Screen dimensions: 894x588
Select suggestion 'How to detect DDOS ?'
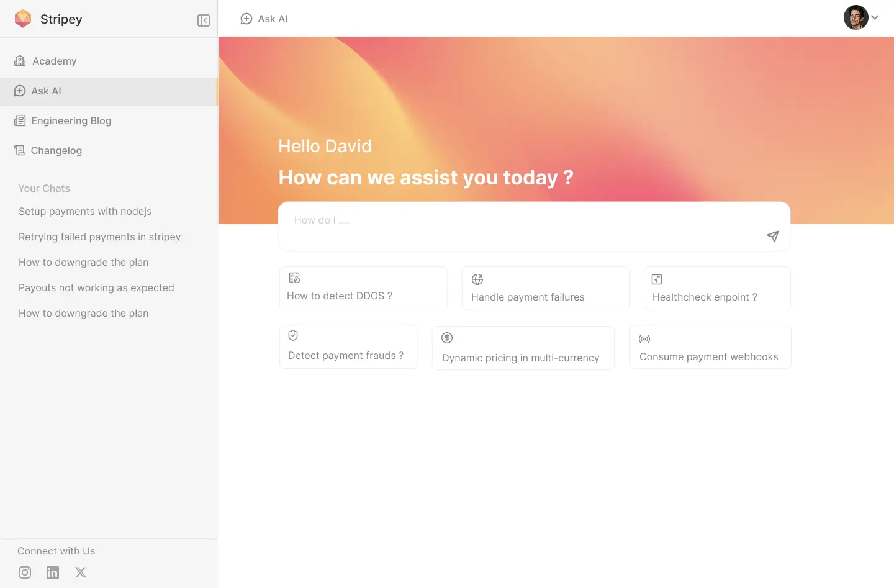363,288
